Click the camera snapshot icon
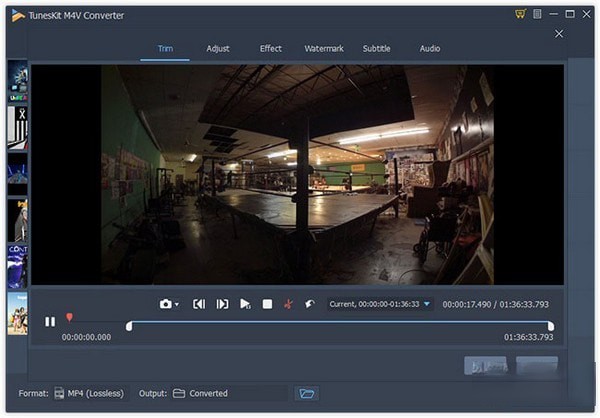Viewport: 600px width, 418px height. [165, 304]
